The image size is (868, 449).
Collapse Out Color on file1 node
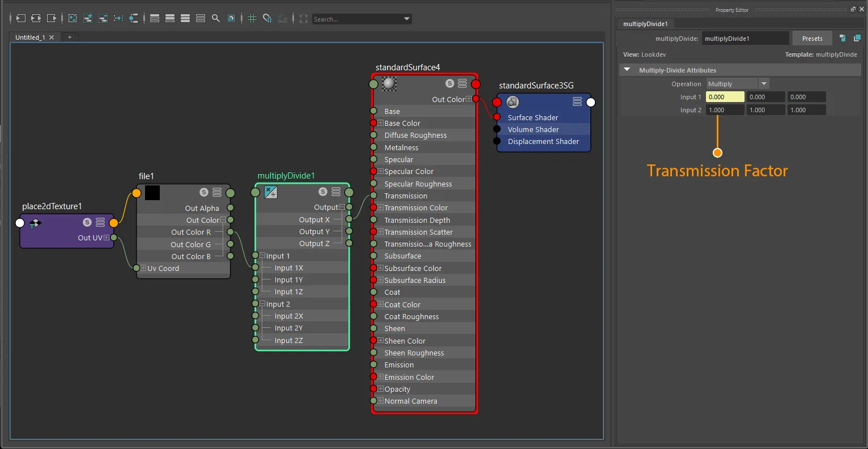click(x=223, y=220)
